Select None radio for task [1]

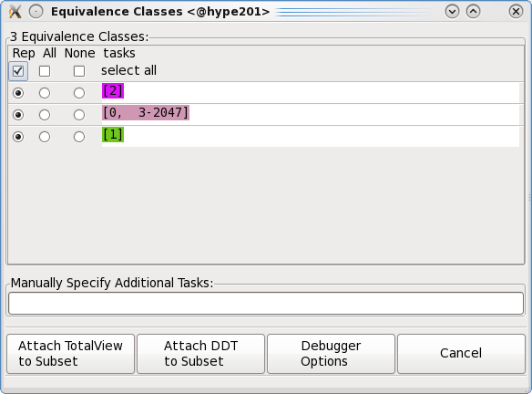click(x=79, y=137)
